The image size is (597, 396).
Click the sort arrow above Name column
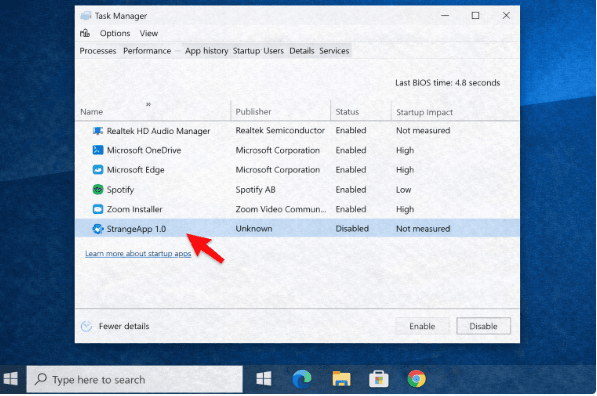coord(148,104)
